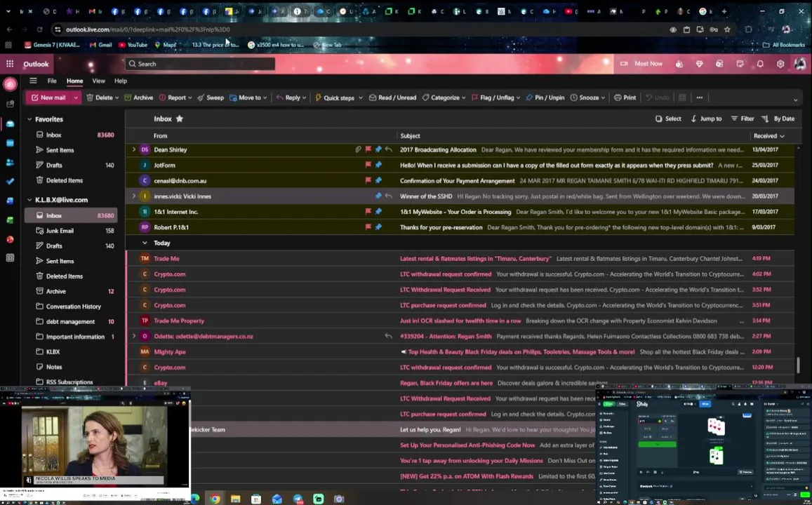Open New mail dropdown arrow
This screenshot has width=812, height=505.
76,97
